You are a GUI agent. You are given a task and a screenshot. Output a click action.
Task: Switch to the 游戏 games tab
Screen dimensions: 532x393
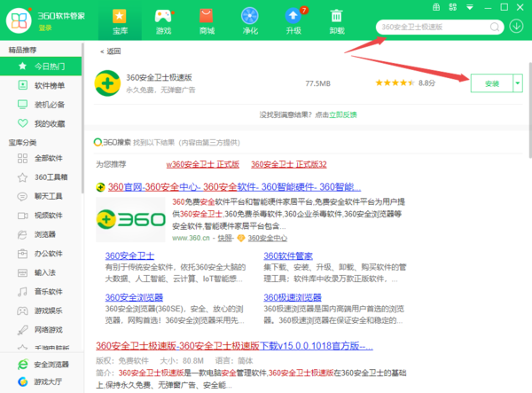163,20
